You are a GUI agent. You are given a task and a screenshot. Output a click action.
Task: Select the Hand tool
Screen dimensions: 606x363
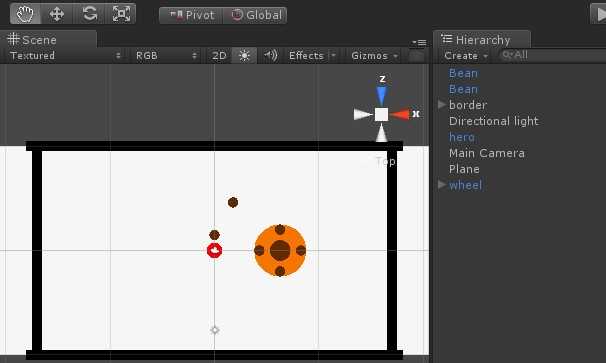coord(25,14)
